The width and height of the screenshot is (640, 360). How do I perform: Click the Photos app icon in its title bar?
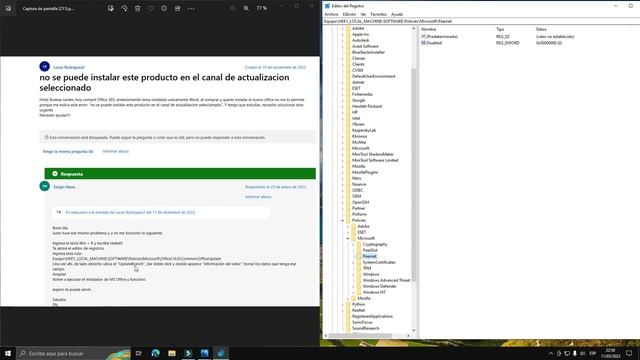[x=8, y=8]
